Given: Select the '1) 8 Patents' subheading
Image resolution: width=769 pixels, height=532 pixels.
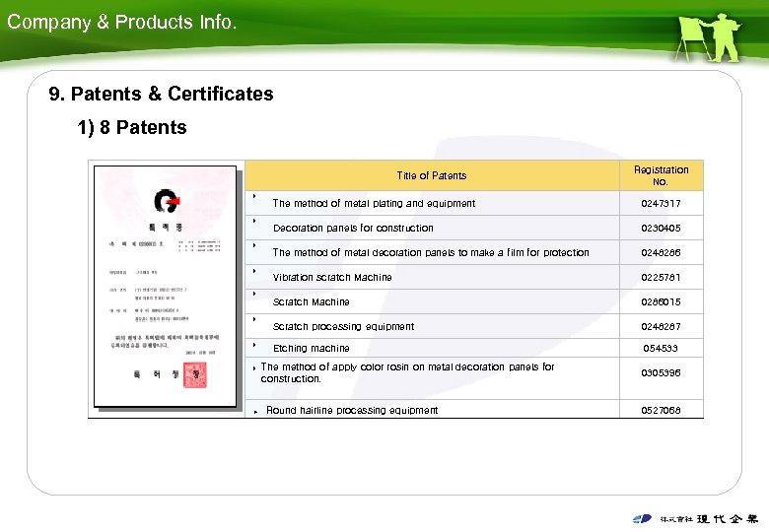Looking at the screenshot, I should click(132, 127).
